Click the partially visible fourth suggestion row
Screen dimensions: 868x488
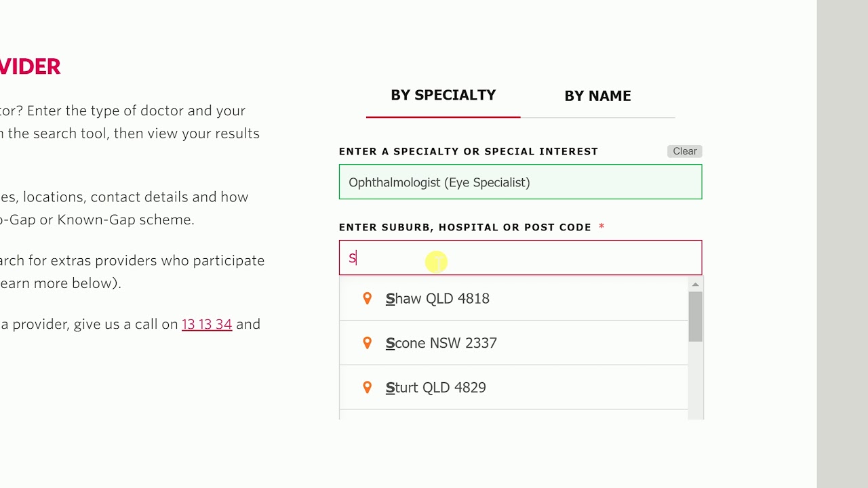pos(513,415)
